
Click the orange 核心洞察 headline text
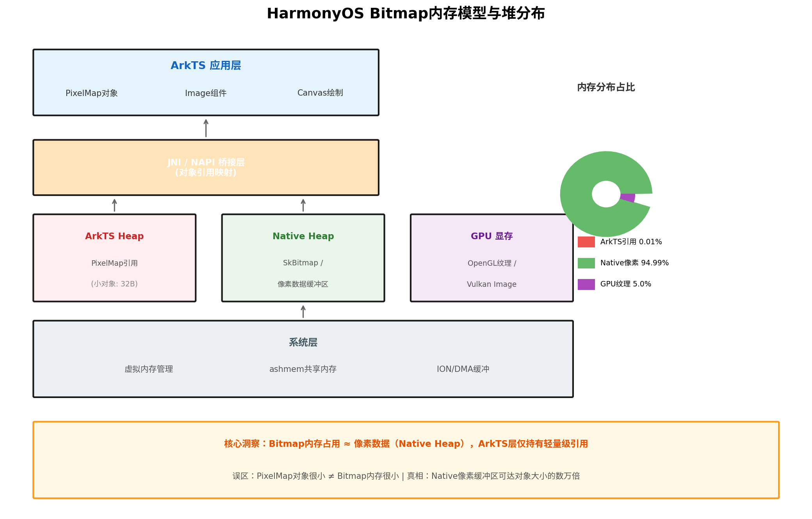(406, 444)
